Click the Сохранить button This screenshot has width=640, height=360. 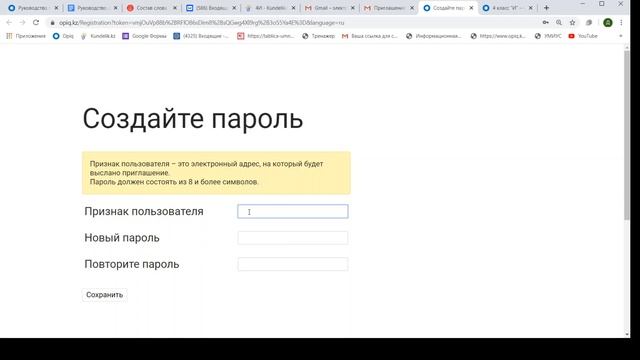[104, 295]
